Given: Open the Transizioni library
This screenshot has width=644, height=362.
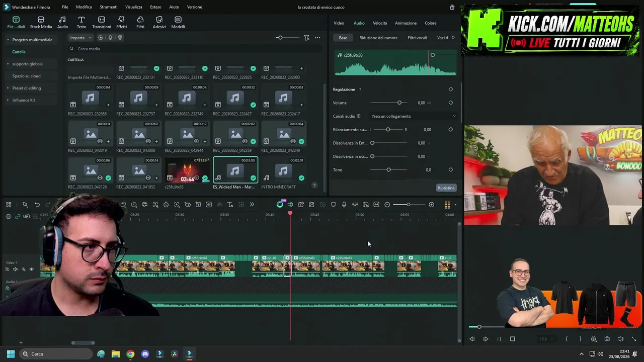Looking at the screenshot, I should [101, 23].
